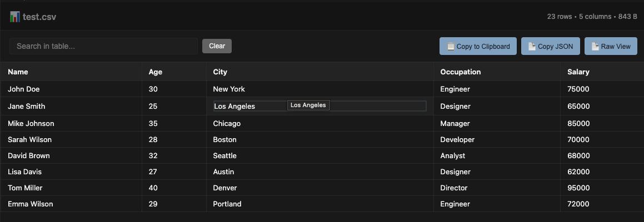Click the Occupation column header
The height and width of the screenshot is (222, 644).
tap(460, 72)
